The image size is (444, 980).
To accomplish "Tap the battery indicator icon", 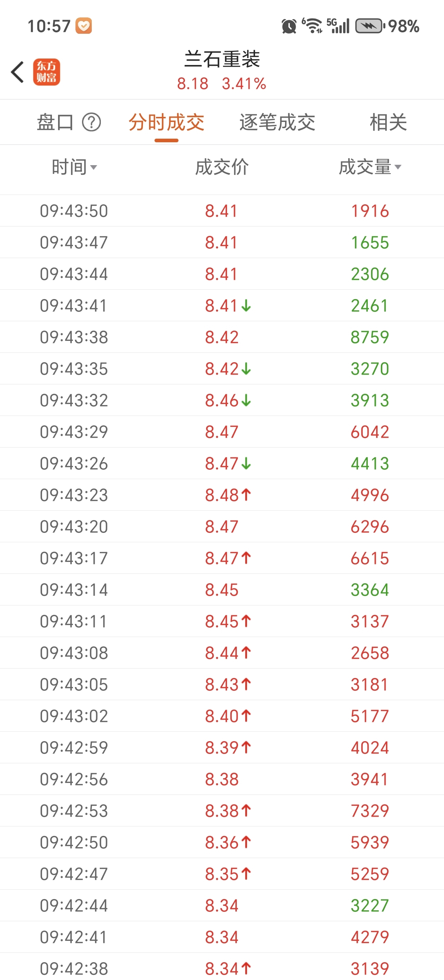I will point(370,26).
